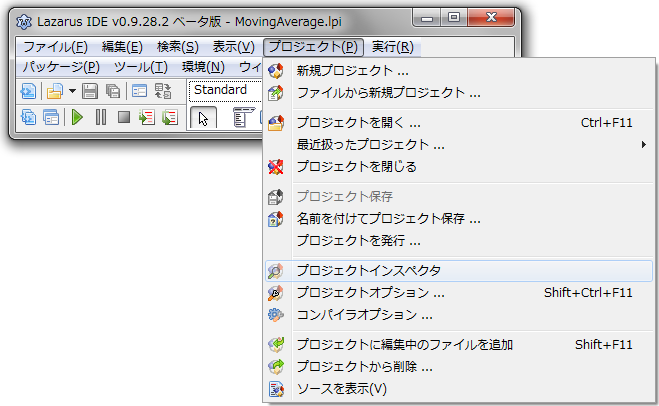659x406 pixels.
Task: Click the project inspector magnifier icon
Action: (276, 271)
